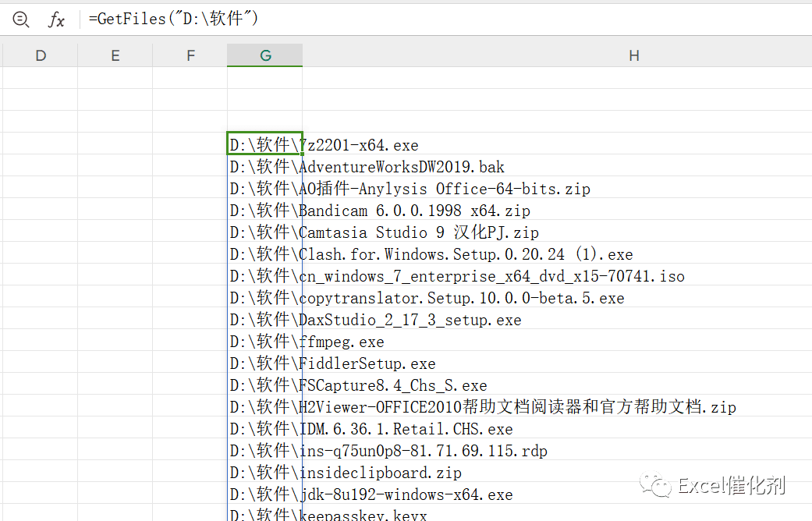Select the ffmpeg.exe path cell
The width and height of the screenshot is (812, 521).
pos(307,342)
